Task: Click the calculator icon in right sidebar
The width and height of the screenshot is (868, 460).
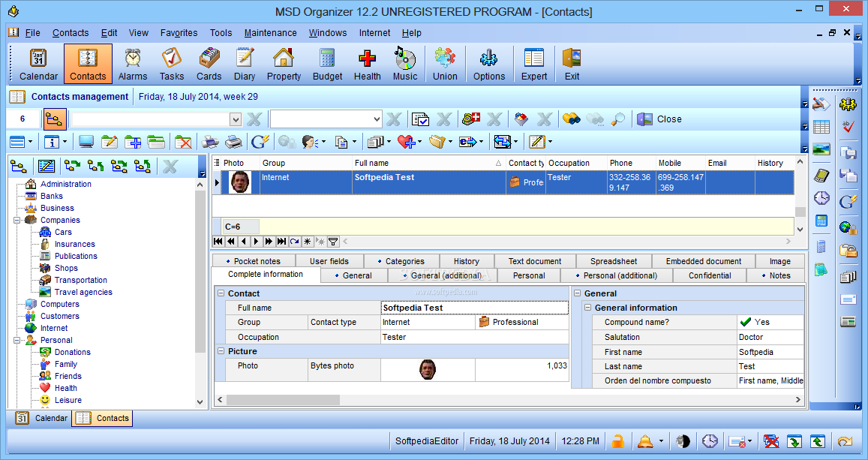Action: pyautogui.click(x=821, y=221)
